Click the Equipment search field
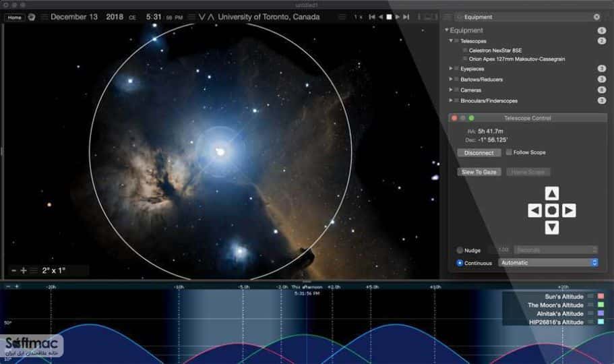This screenshot has height=364, width=614. point(526,17)
